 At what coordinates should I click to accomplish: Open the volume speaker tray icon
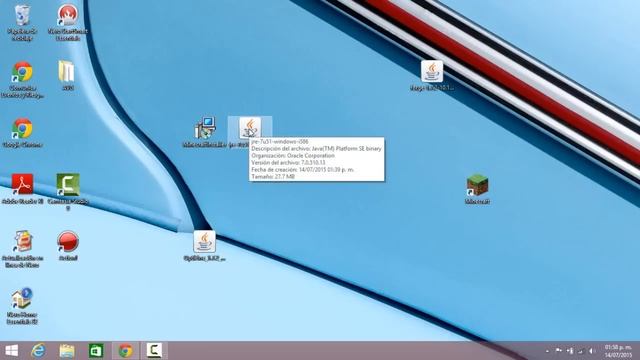coord(591,351)
